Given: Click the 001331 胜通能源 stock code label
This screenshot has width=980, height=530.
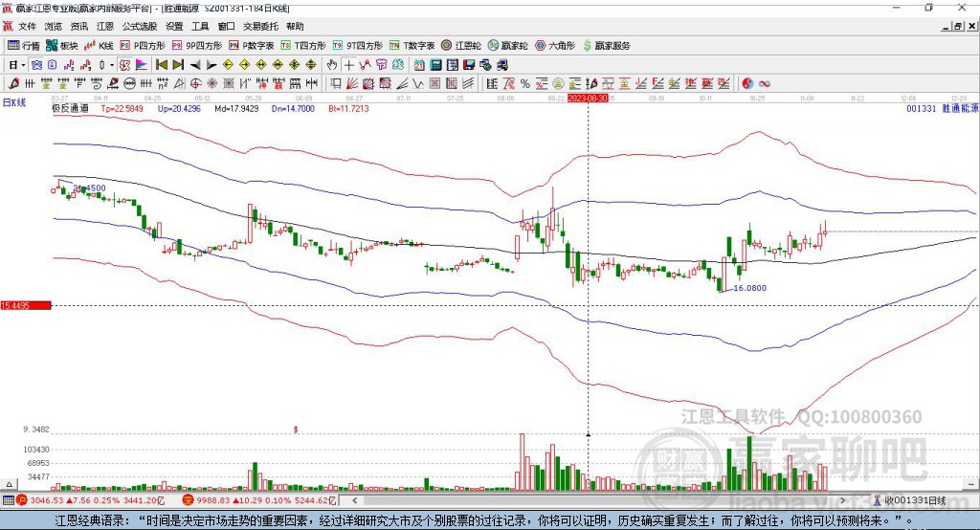Looking at the screenshot, I should (x=943, y=108).
